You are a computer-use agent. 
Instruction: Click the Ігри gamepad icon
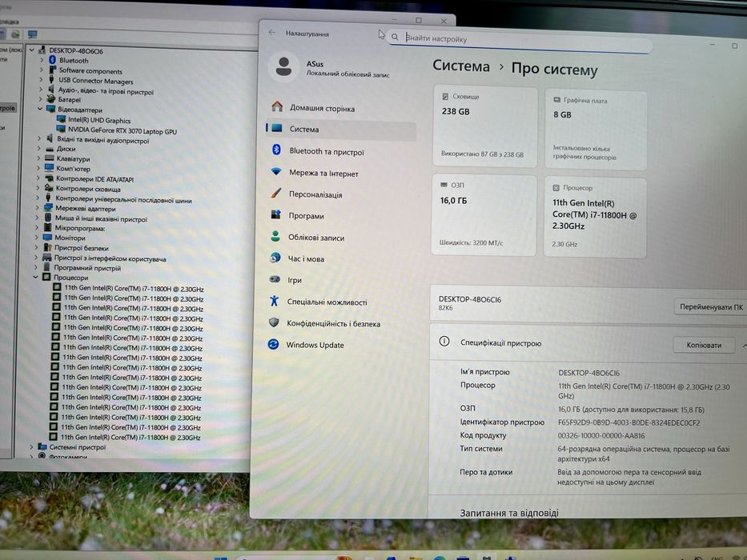tap(275, 279)
